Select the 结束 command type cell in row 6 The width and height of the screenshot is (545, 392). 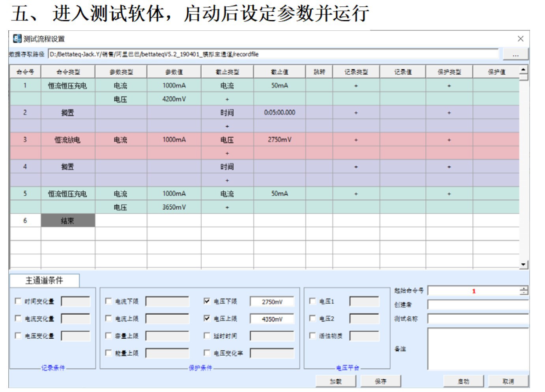click(x=68, y=221)
